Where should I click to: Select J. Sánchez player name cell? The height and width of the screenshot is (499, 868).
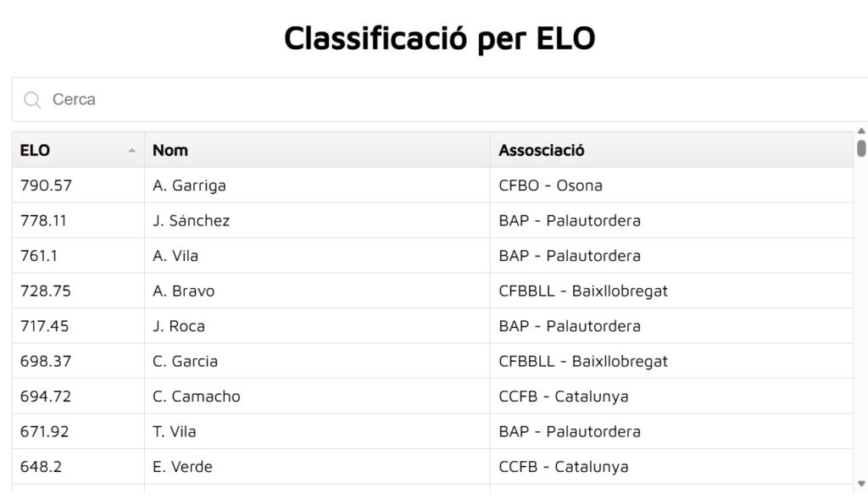click(191, 221)
